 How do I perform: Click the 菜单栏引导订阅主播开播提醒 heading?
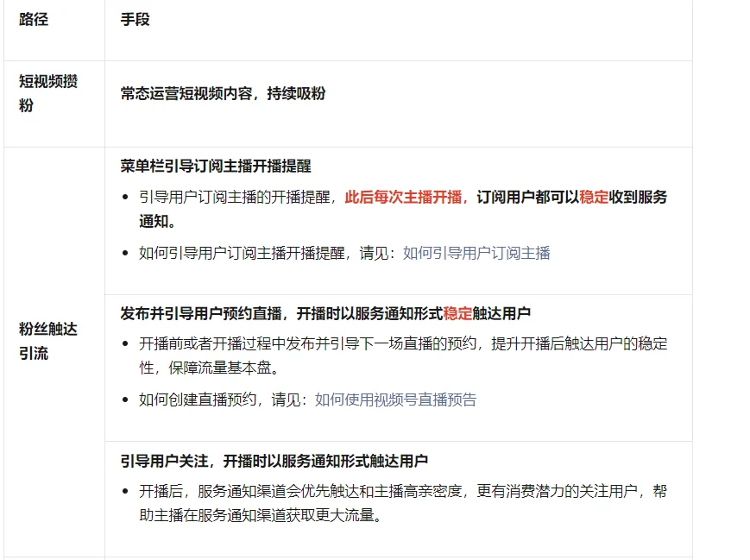click(216, 166)
